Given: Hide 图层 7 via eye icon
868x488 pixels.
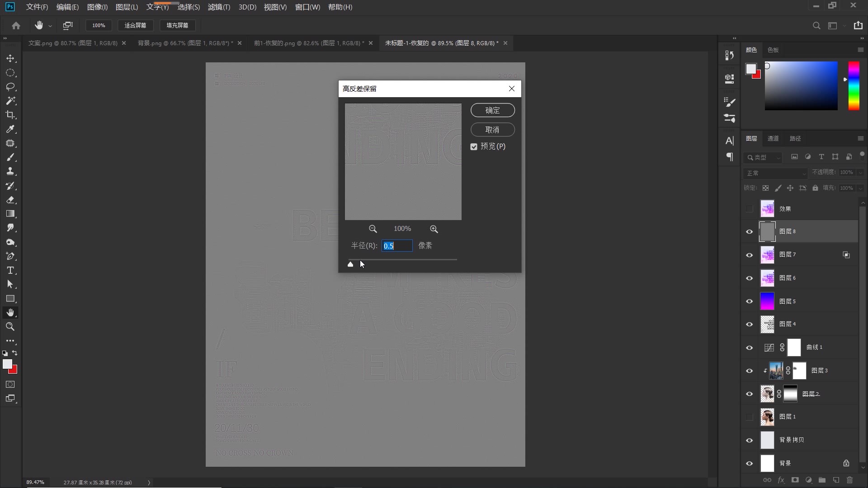Looking at the screenshot, I should click(749, 255).
